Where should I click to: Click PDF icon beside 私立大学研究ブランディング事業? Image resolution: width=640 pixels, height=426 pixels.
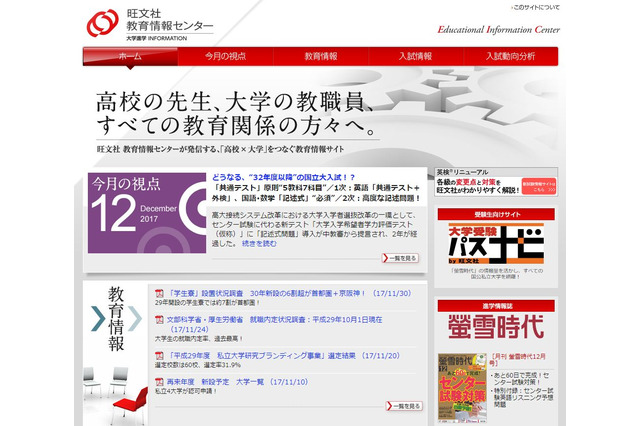point(159,356)
